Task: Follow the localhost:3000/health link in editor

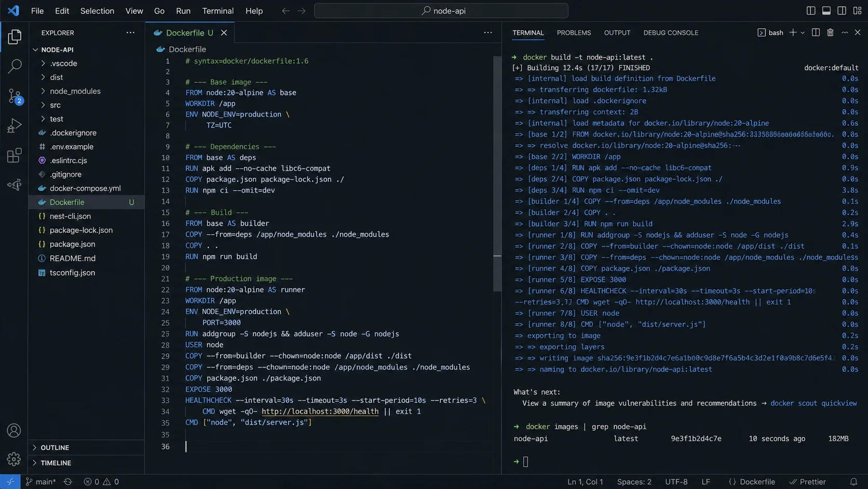Action: [320, 411]
